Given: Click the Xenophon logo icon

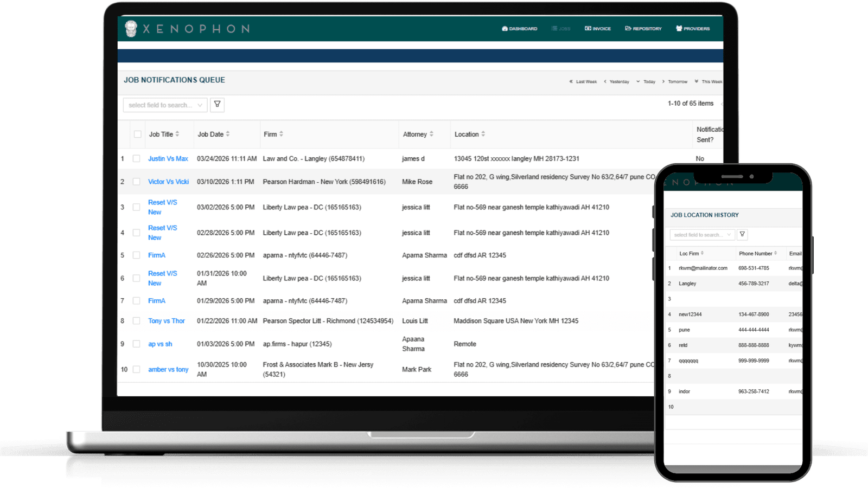Looking at the screenshot, I should pyautogui.click(x=131, y=29).
